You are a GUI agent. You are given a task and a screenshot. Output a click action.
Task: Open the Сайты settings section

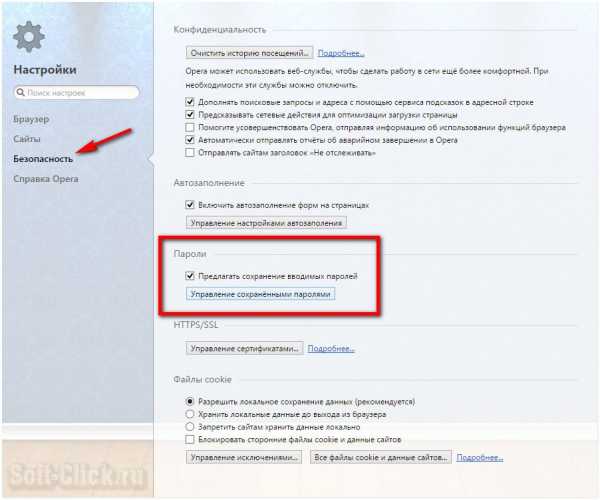pos(27,139)
